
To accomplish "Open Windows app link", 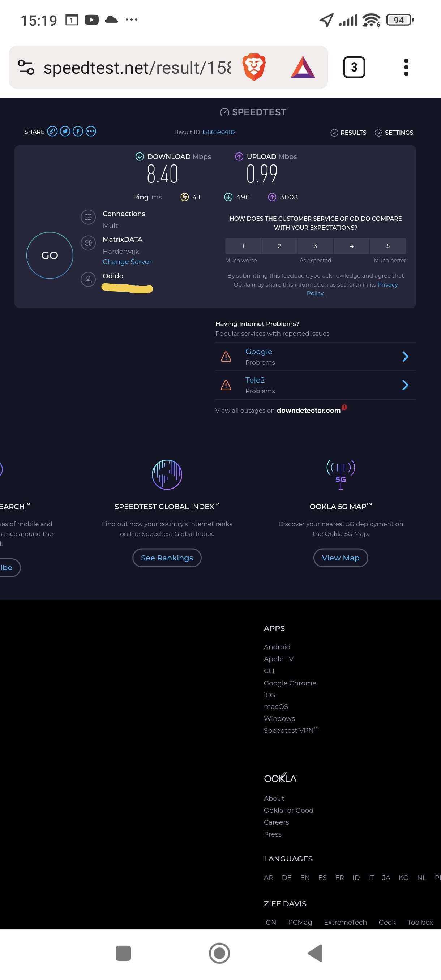I will [279, 718].
